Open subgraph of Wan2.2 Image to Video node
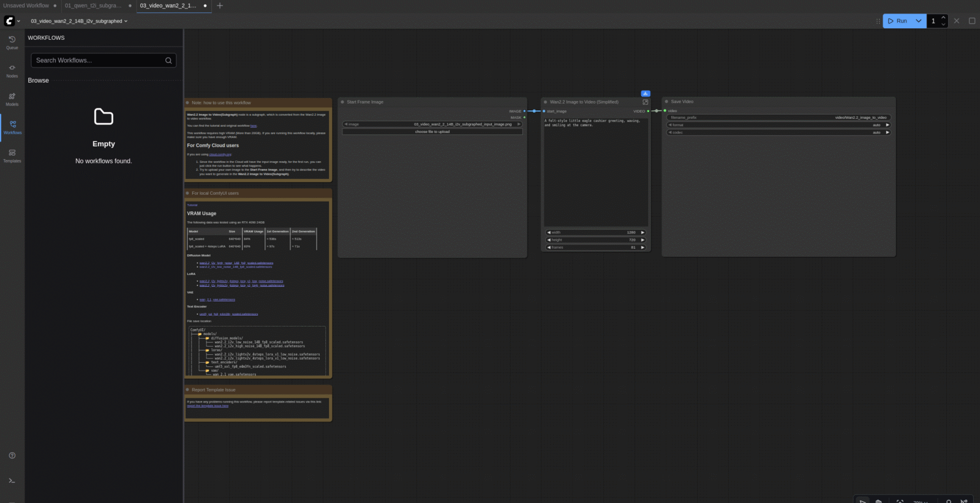This screenshot has height=503, width=980. [x=645, y=102]
